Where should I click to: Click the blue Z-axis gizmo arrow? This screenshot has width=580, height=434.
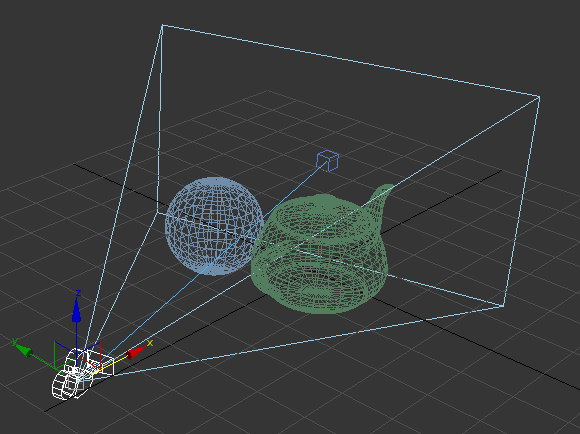pyautogui.click(x=77, y=311)
